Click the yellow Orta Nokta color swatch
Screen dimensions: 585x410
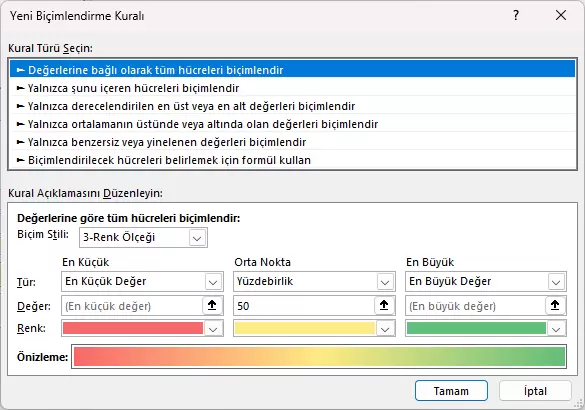pos(305,328)
